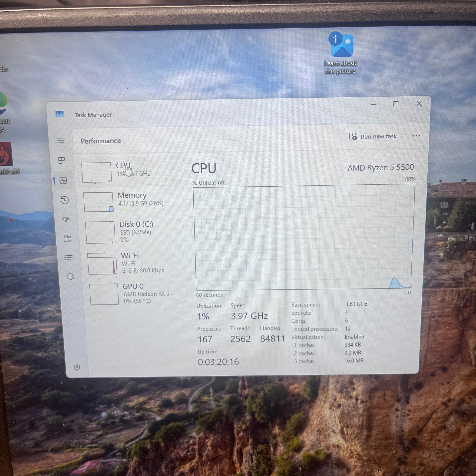Click the 'Learn about this picture' desktop icon

pyautogui.click(x=340, y=53)
